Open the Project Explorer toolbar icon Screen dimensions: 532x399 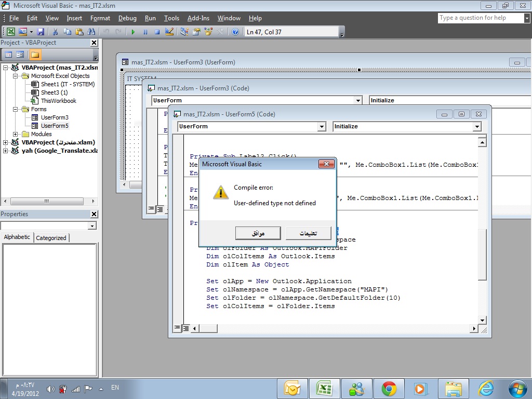pyautogui.click(x=184, y=32)
